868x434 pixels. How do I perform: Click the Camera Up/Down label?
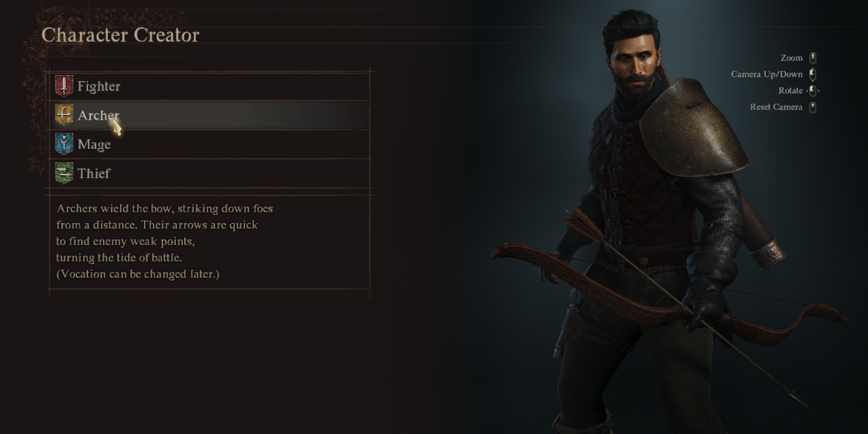[x=767, y=74]
